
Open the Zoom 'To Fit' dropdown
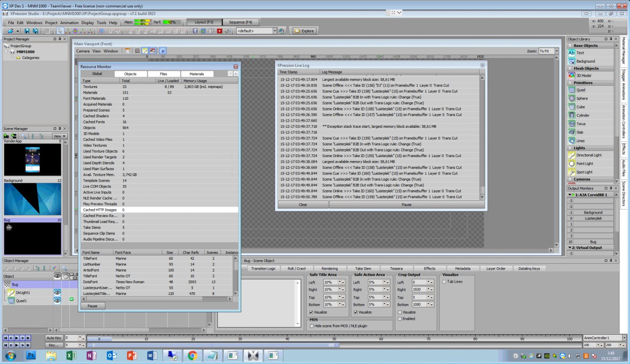coord(556,51)
